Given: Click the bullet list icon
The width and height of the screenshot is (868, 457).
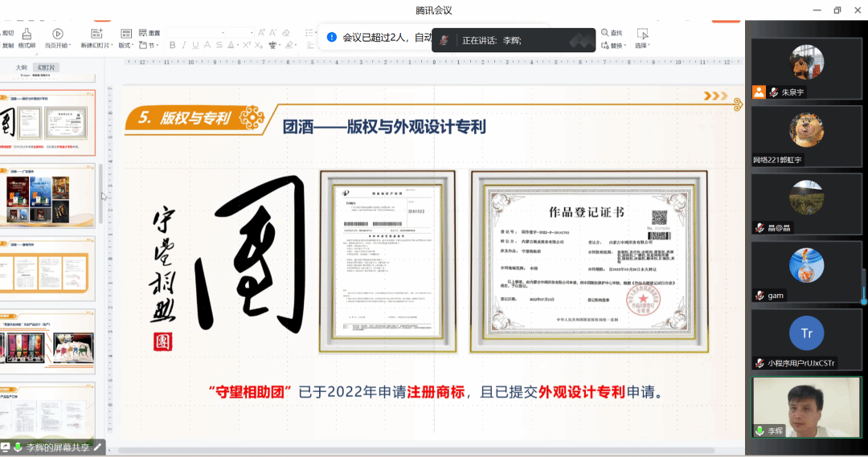Looking at the screenshot, I should point(309,33).
